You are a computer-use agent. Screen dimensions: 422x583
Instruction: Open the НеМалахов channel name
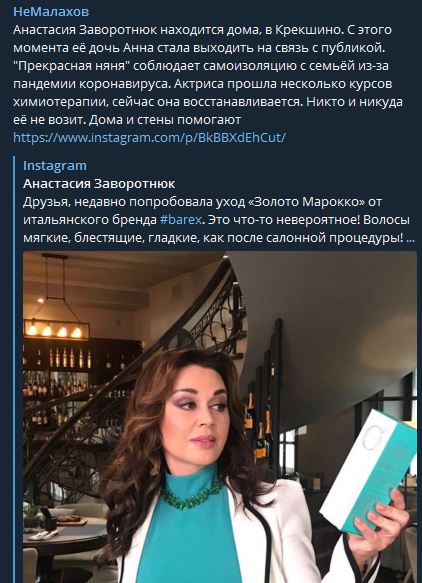pos(51,12)
